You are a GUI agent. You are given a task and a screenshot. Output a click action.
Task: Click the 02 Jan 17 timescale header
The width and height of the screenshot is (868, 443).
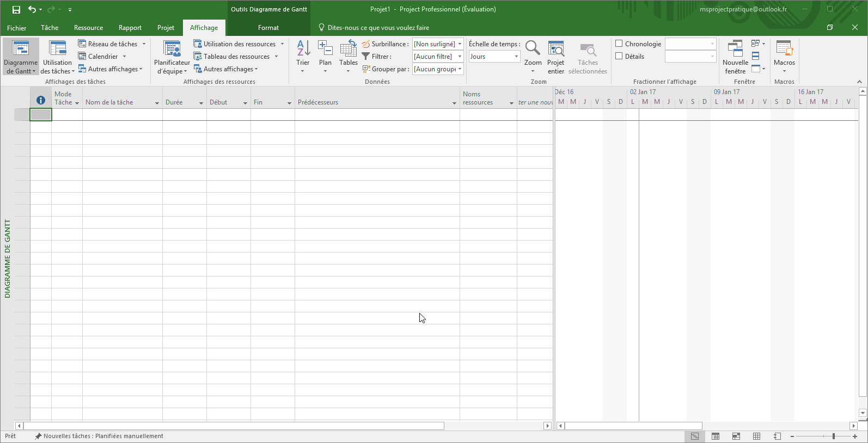click(x=643, y=92)
